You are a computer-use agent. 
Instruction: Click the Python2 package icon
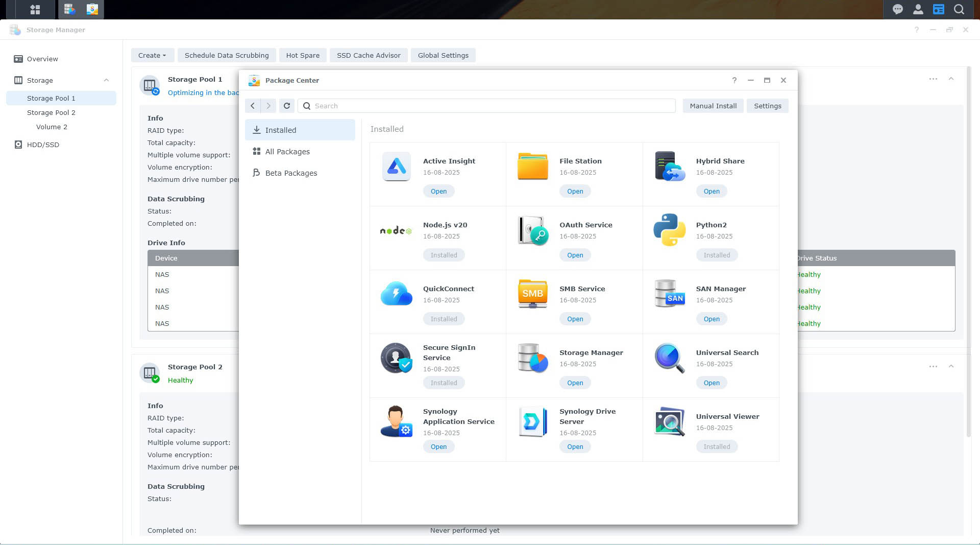click(670, 230)
